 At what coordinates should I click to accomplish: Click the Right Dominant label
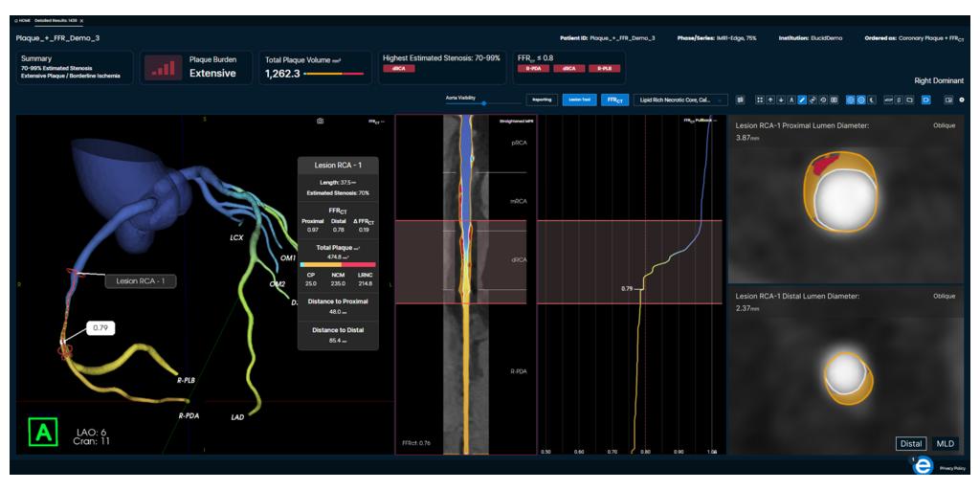(x=939, y=80)
